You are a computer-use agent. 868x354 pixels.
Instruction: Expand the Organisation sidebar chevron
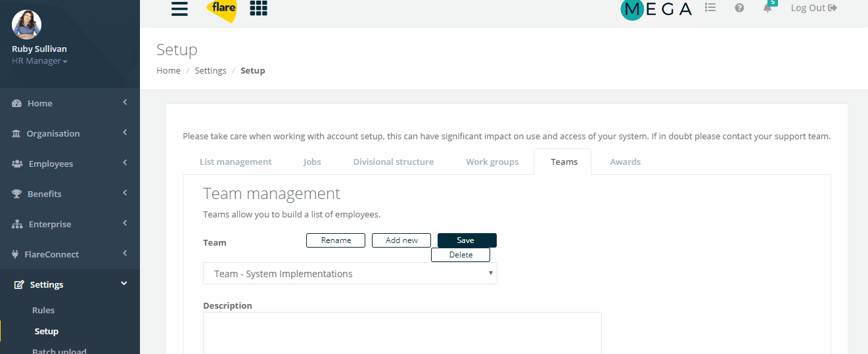125,132
